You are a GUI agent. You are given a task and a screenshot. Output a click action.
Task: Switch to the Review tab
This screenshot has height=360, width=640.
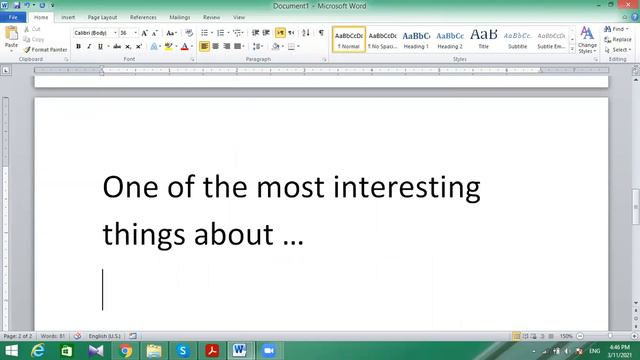click(211, 17)
